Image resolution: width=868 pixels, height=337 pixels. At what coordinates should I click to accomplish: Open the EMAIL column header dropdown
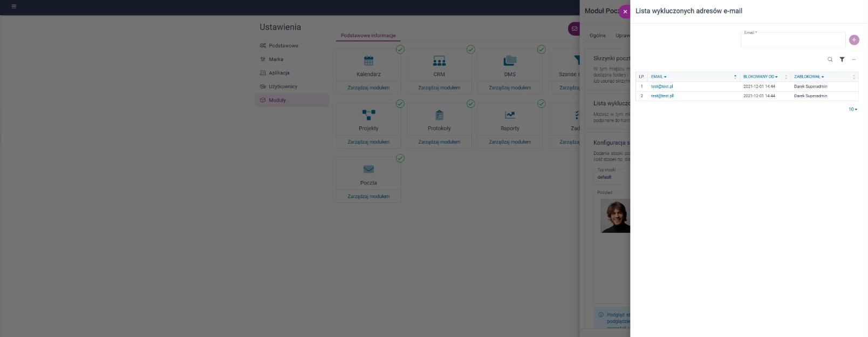coord(659,77)
